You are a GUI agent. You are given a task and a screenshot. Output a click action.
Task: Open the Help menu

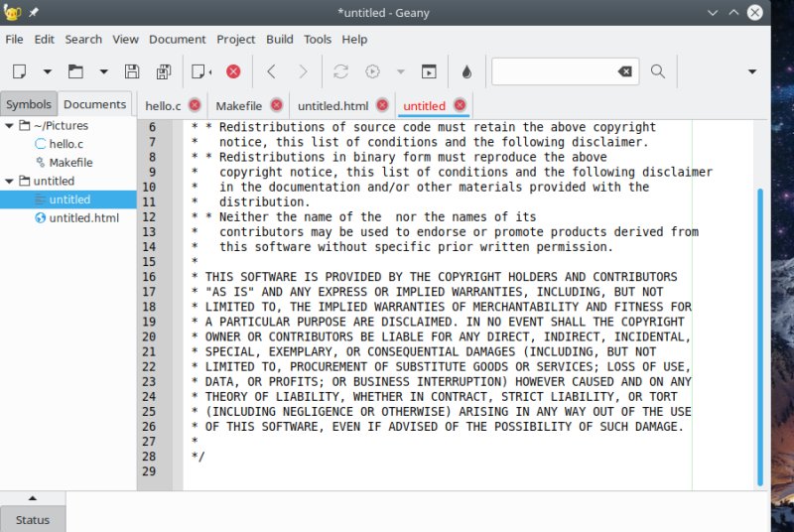click(354, 39)
